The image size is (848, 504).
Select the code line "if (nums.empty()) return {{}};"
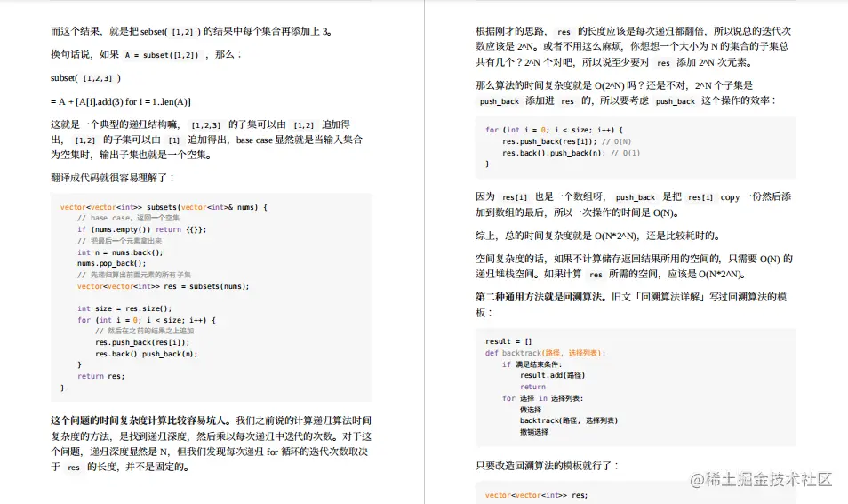pos(141,229)
